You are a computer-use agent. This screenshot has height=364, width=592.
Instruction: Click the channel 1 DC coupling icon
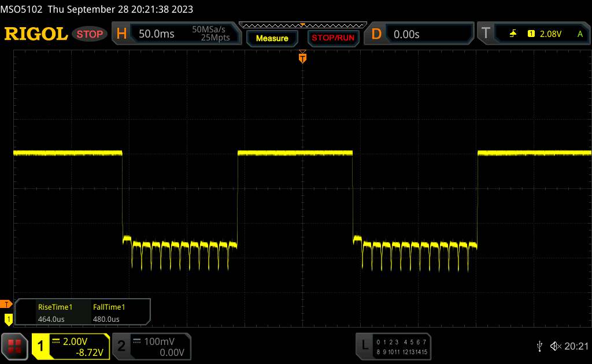(x=56, y=341)
